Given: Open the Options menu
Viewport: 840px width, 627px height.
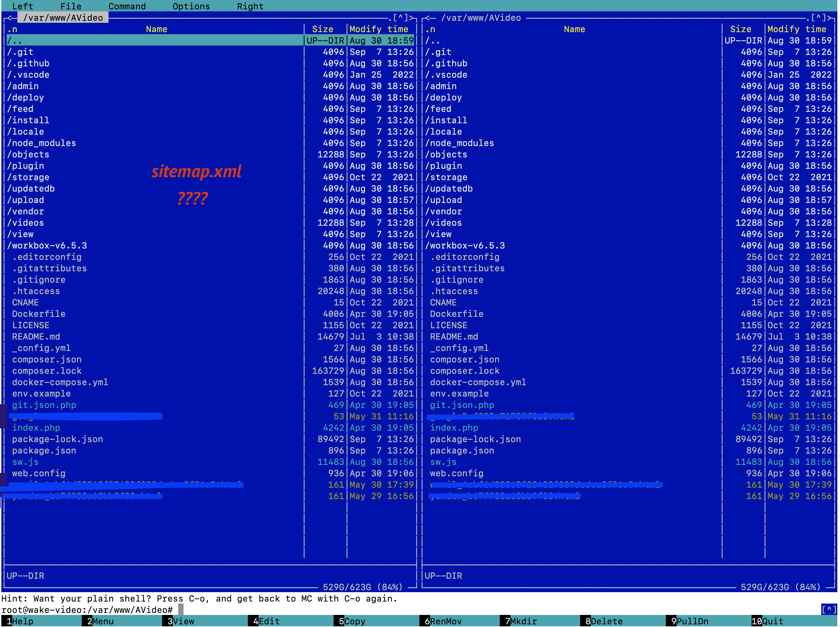Looking at the screenshot, I should (x=191, y=6).
